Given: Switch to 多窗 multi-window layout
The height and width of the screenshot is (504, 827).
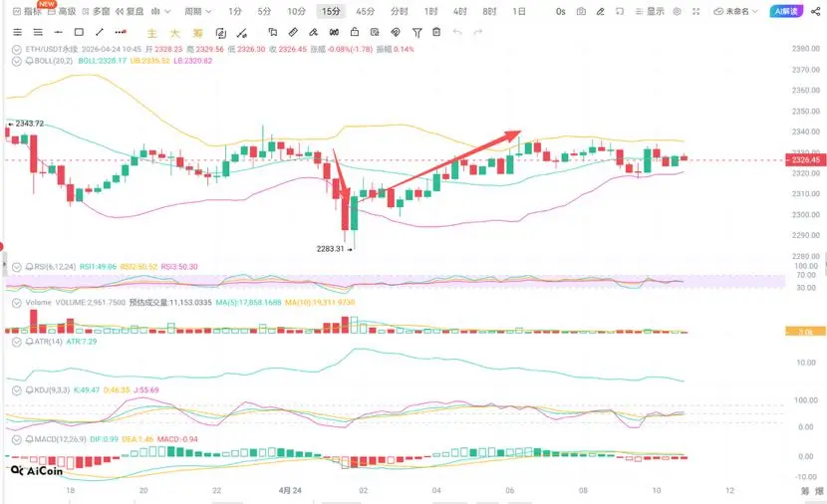Looking at the screenshot, I should pyautogui.click(x=96, y=11).
